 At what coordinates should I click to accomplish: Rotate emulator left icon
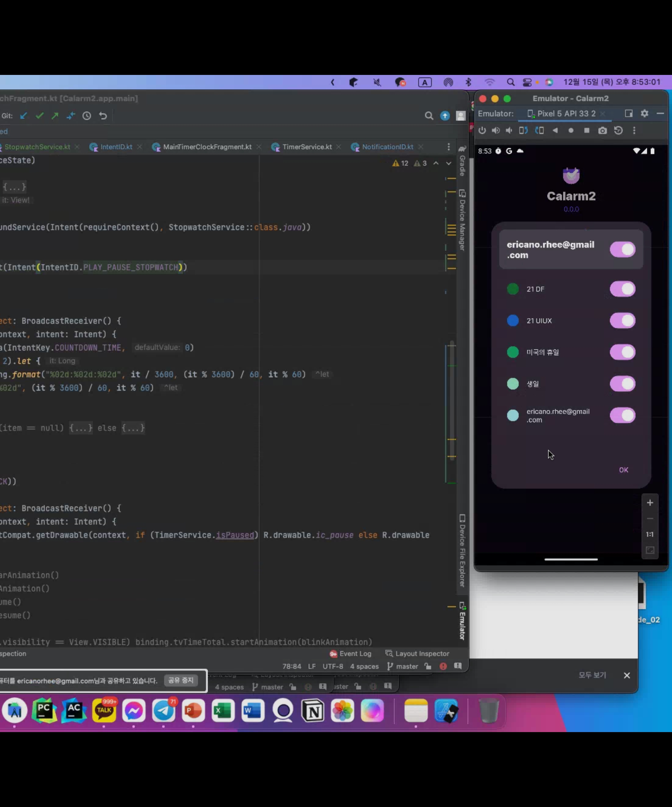coord(523,131)
